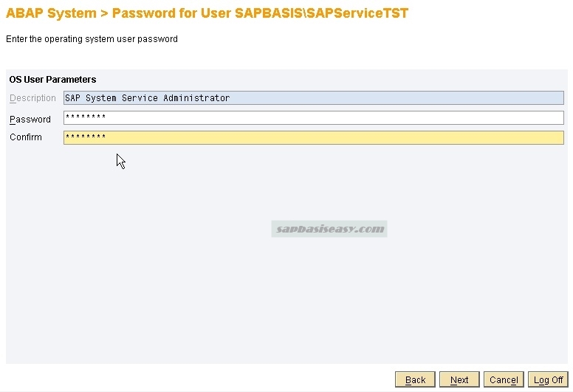Click the Password field label
The height and width of the screenshot is (392, 573).
point(30,120)
